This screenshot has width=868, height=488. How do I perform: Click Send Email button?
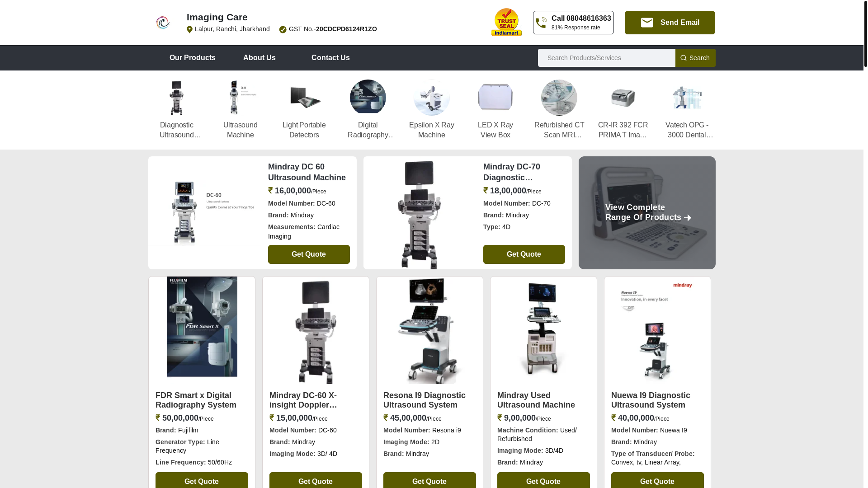pyautogui.click(x=670, y=23)
